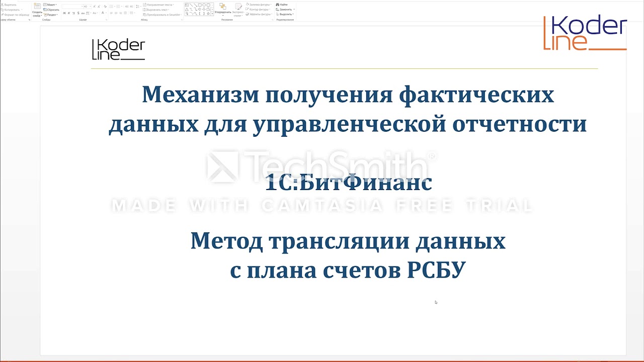
Task: Open the Абзац paragraph dialog launcher
Action: (182, 20)
